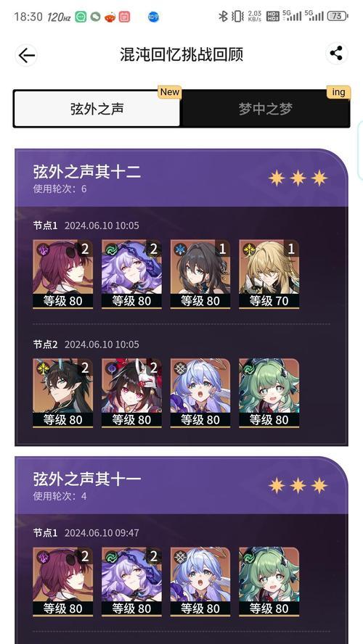Screen dimensions: 363x644
Task: Select the black-haired character in 其十二 节点1
Action: (200, 274)
